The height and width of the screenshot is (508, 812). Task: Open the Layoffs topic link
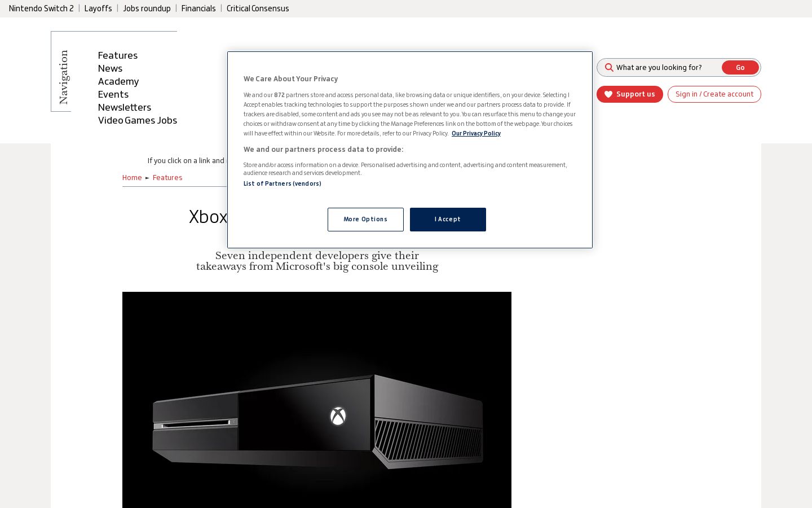(x=98, y=8)
